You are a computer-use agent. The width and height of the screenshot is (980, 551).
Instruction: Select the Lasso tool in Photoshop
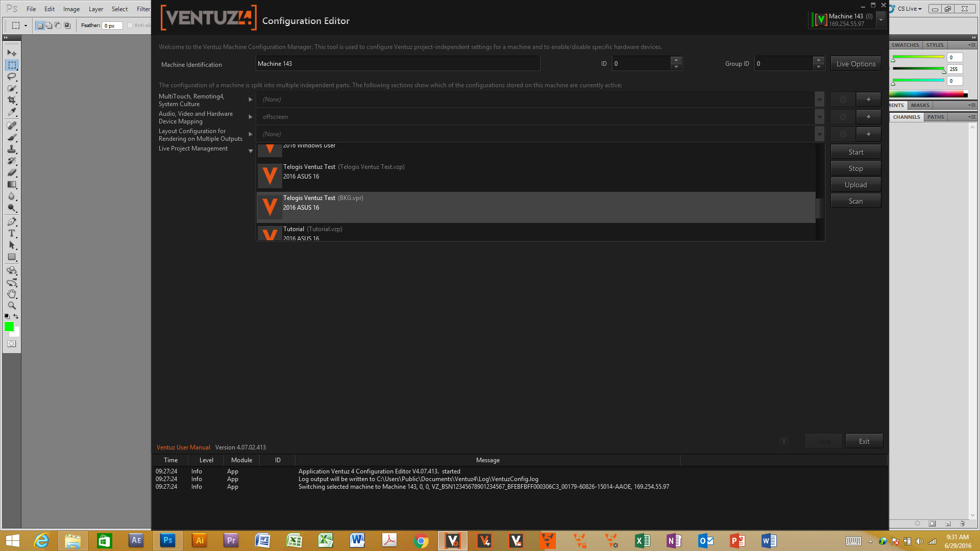(x=12, y=77)
